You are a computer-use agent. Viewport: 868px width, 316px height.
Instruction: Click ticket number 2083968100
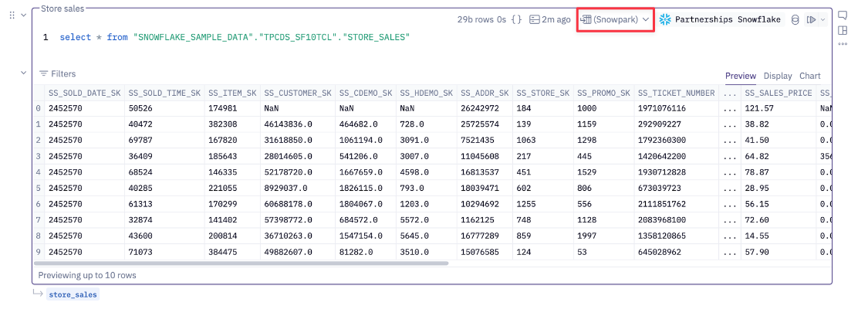click(662, 220)
